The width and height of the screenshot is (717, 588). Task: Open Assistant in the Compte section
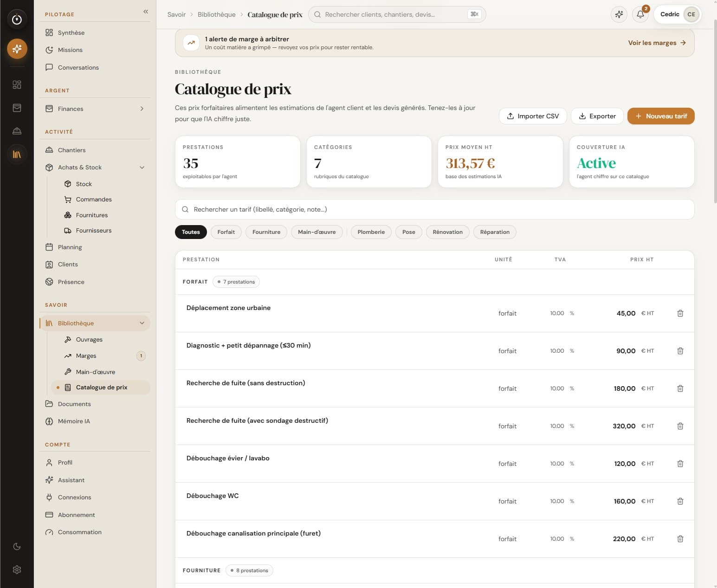click(95, 480)
